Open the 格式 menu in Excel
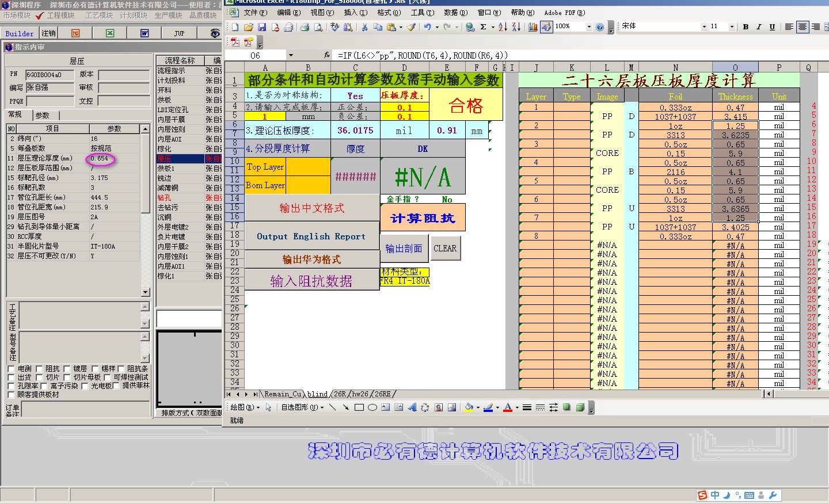Screen dimensions: 829x504 [x=389, y=12]
